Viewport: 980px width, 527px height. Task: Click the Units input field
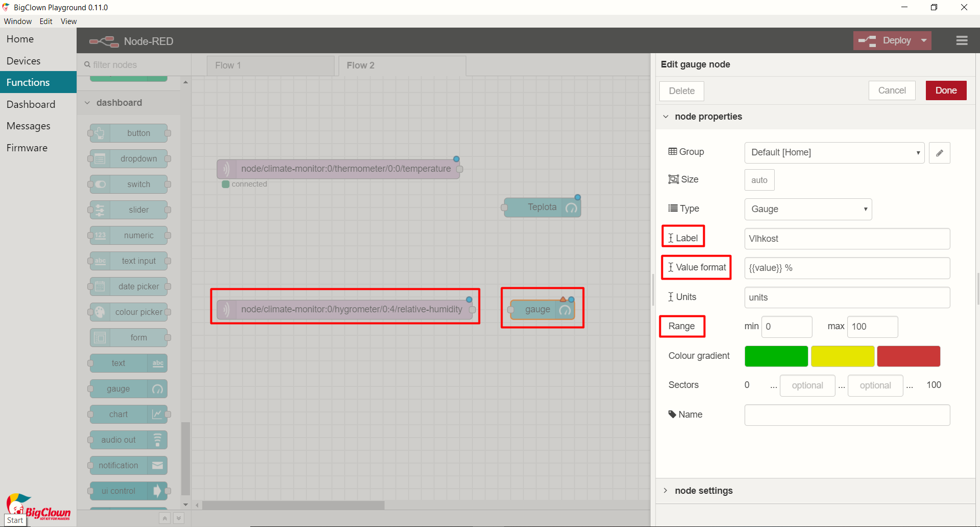tap(847, 297)
